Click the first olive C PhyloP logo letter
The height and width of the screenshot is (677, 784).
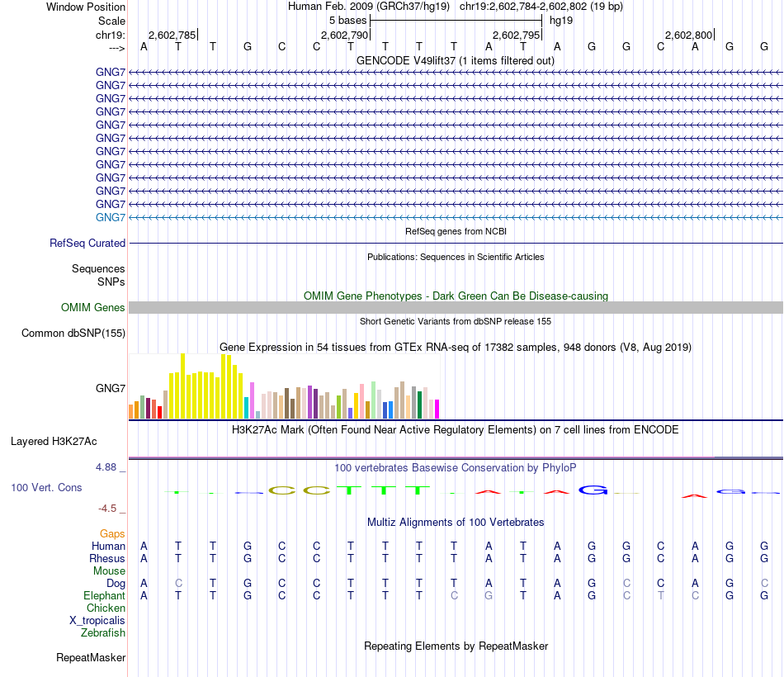282,490
